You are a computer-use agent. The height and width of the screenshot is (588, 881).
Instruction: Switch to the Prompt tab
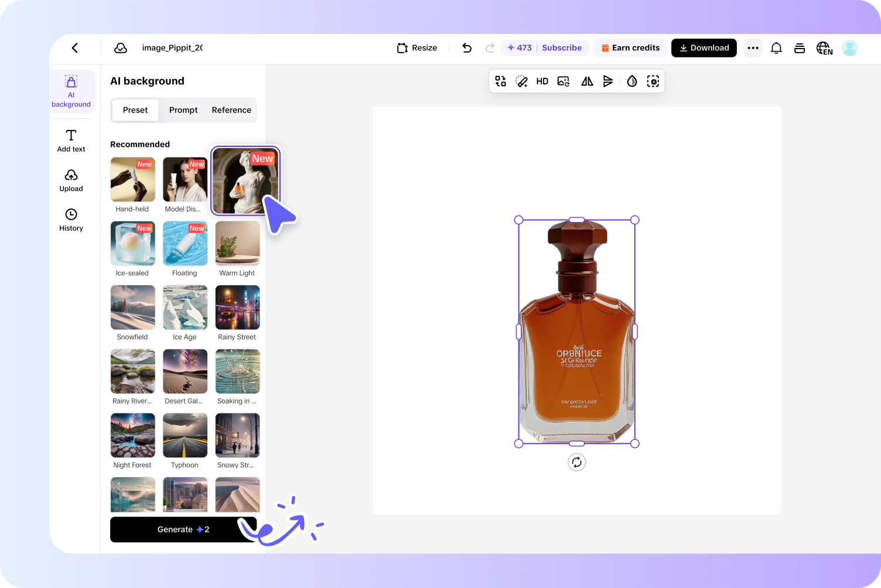(183, 110)
